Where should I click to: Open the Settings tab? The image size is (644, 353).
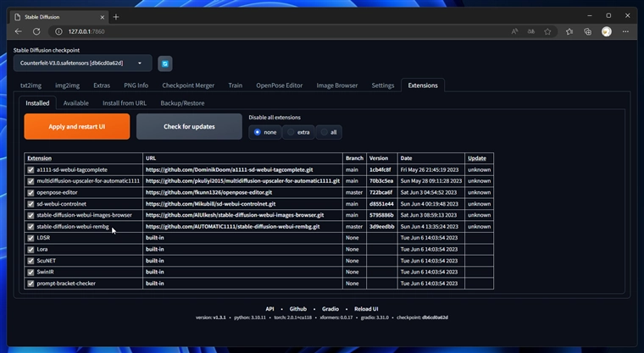383,85
